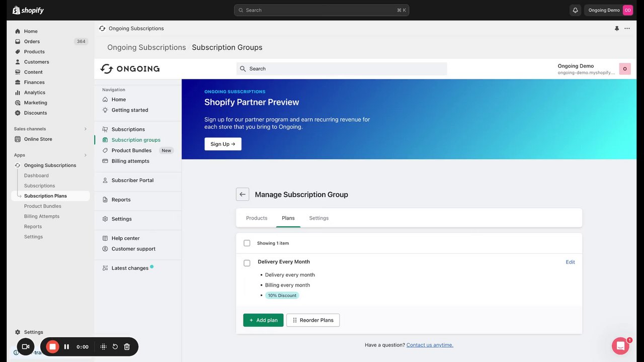
Task: Click the Reorder Plans button
Action: (313, 320)
